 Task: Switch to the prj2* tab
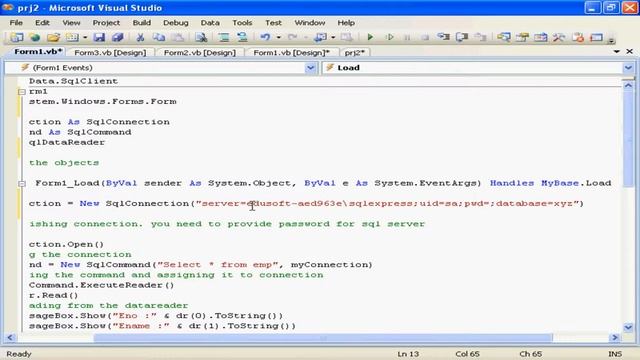[x=354, y=53]
